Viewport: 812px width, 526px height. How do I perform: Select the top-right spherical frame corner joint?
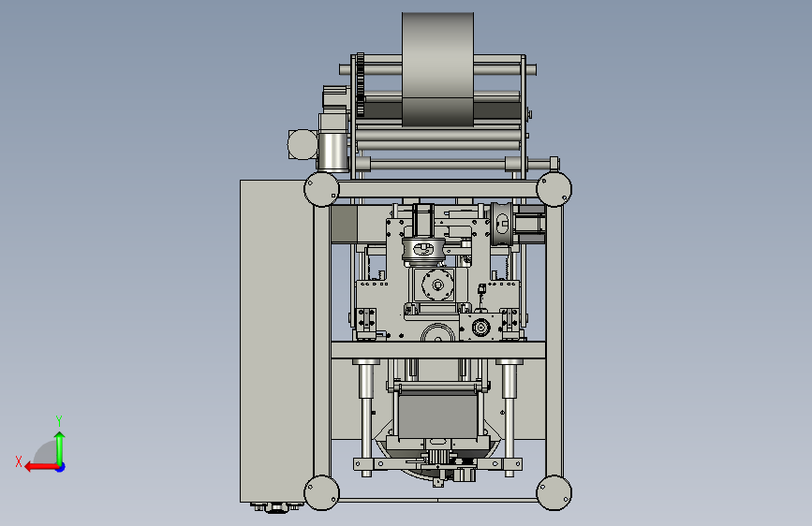coord(554,189)
